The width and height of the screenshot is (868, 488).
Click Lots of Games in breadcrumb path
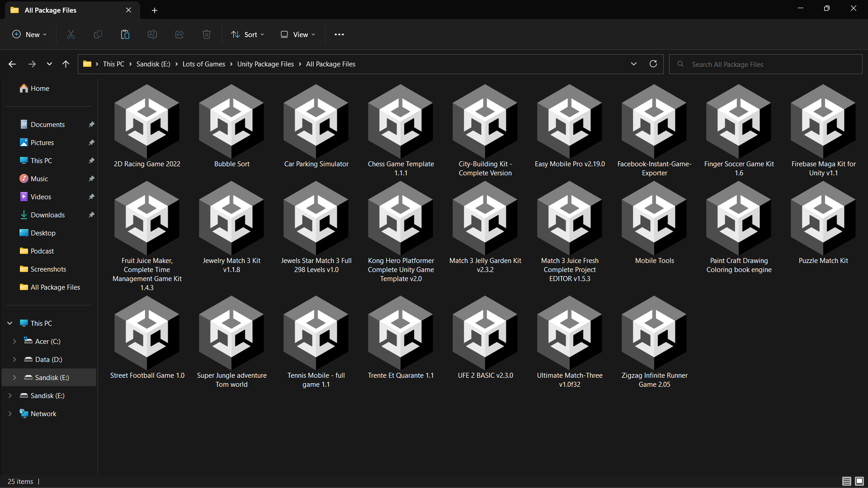point(203,64)
